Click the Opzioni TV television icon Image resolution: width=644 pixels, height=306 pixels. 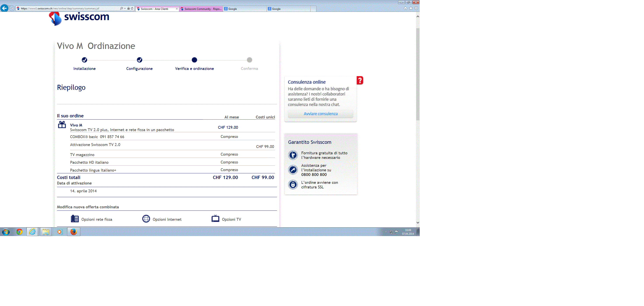click(215, 219)
